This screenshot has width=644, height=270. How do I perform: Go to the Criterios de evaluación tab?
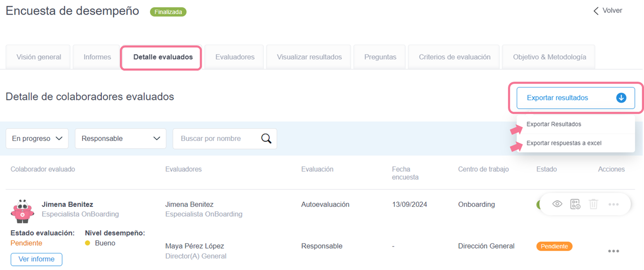[x=454, y=57]
